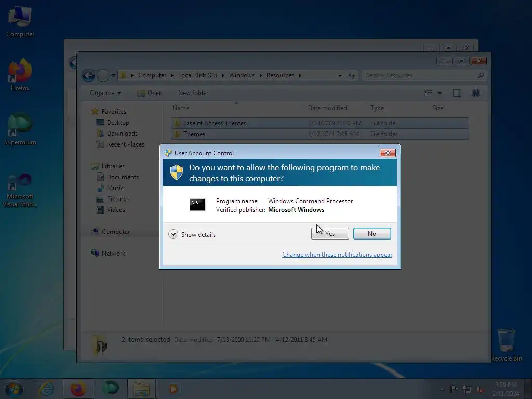Select the Themes folder row

[320, 134]
